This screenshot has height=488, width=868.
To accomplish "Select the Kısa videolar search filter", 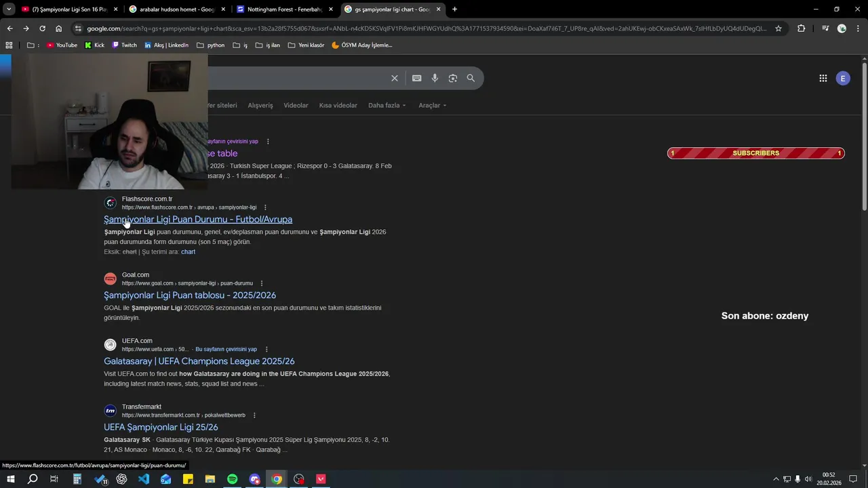I will (338, 105).
